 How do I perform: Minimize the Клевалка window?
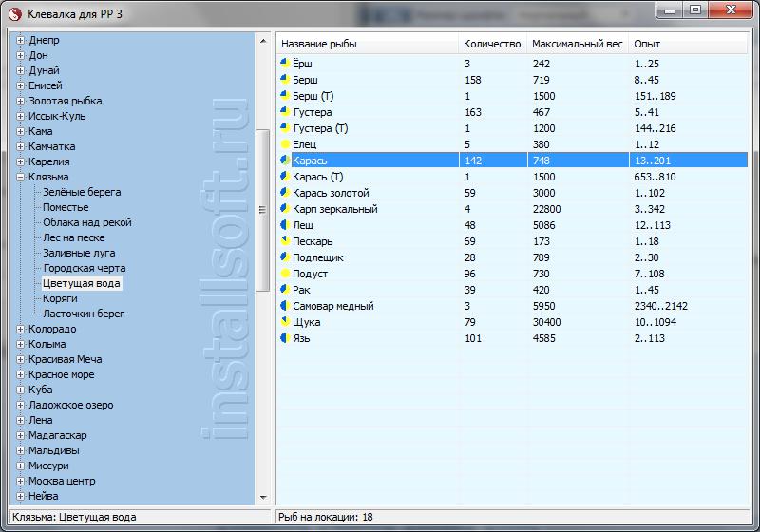671,9
